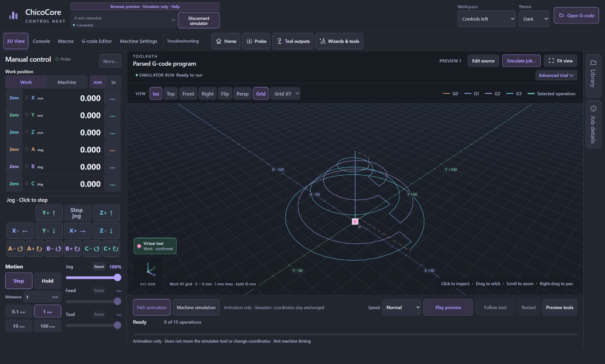The image size is (605, 364).
Task: Jog rotary axis C plus
Action: pyautogui.click(x=111, y=249)
